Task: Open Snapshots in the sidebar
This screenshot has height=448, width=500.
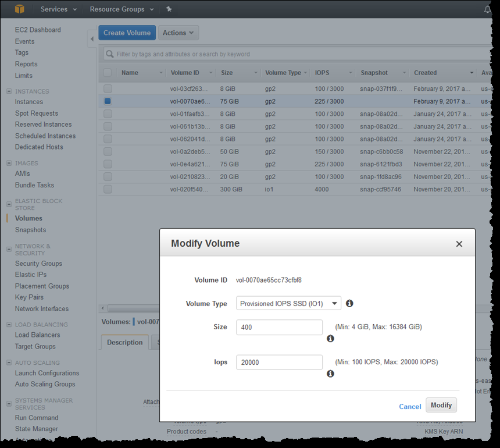Action: pos(31,230)
